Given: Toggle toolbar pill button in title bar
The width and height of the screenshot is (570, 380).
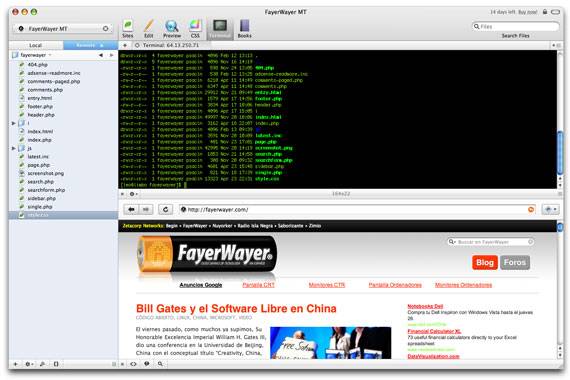Looking at the screenshot, I should (x=556, y=12).
